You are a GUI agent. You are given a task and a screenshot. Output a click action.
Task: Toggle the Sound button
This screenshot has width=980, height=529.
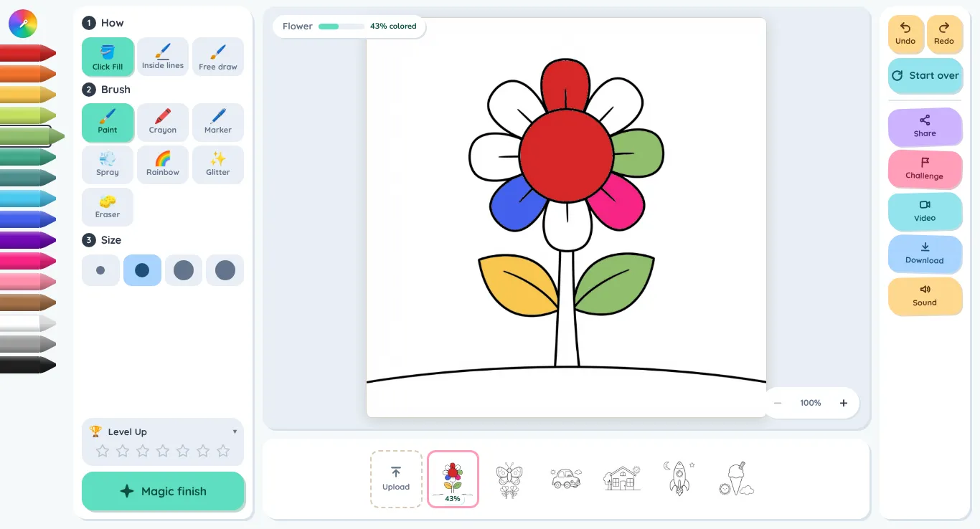[x=925, y=295]
